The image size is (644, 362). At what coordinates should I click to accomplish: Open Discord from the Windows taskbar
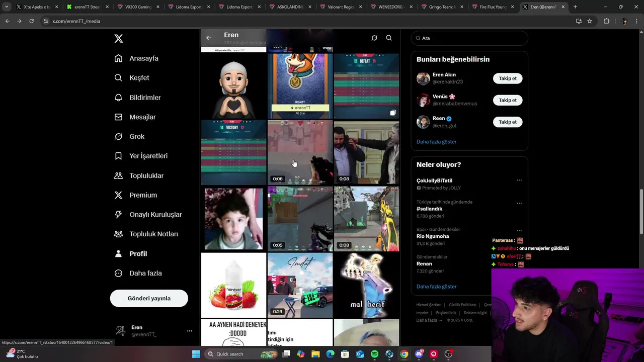click(x=419, y=354)
